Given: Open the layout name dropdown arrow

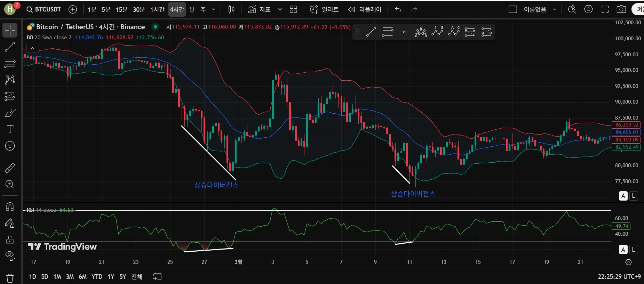Looking at the screenshot, I should (x=555, y=9).
